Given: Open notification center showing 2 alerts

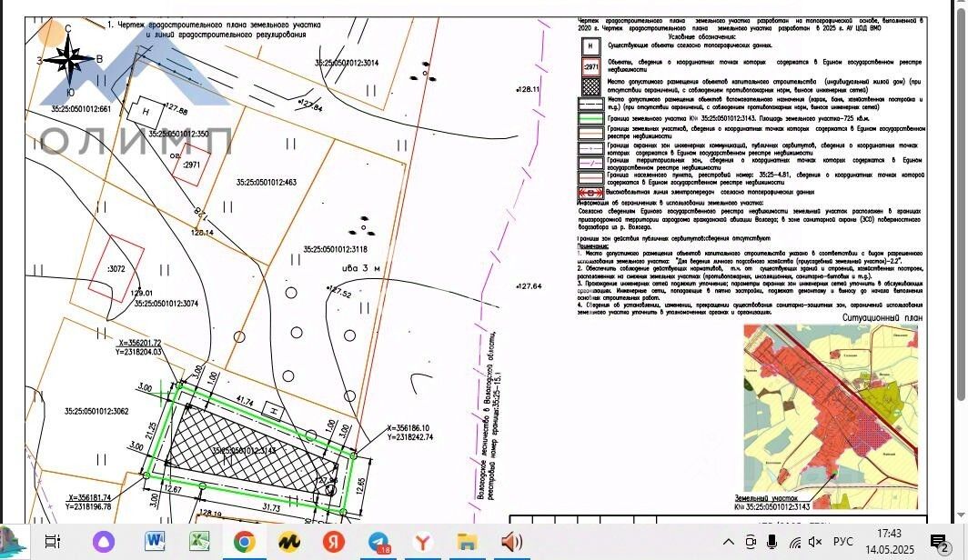Looking at the screenshot, I should (x=936, y=543).
